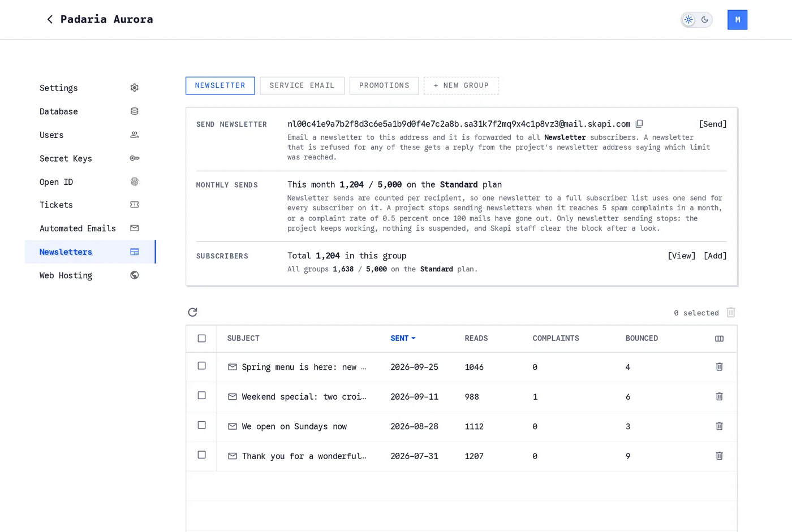Check the select-all box in the table header
This screenshot has height=532, width=792.
pyautogui.click(x=201, y=338)
